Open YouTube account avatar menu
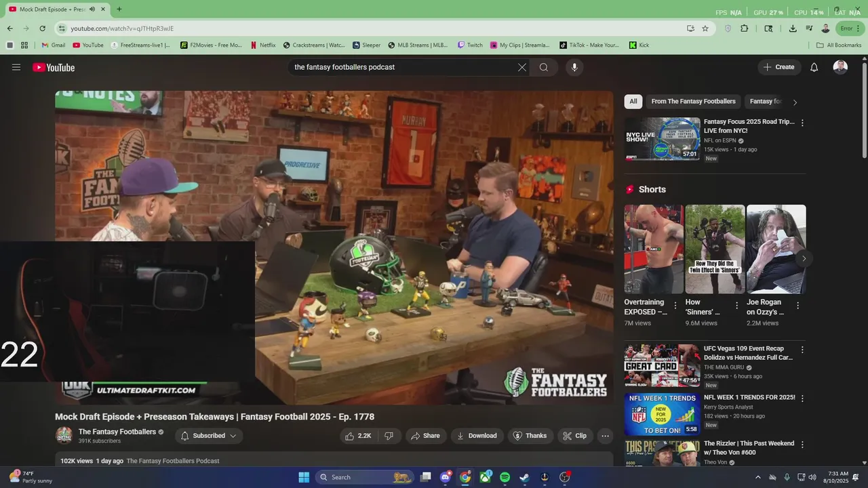 point(840,67)
